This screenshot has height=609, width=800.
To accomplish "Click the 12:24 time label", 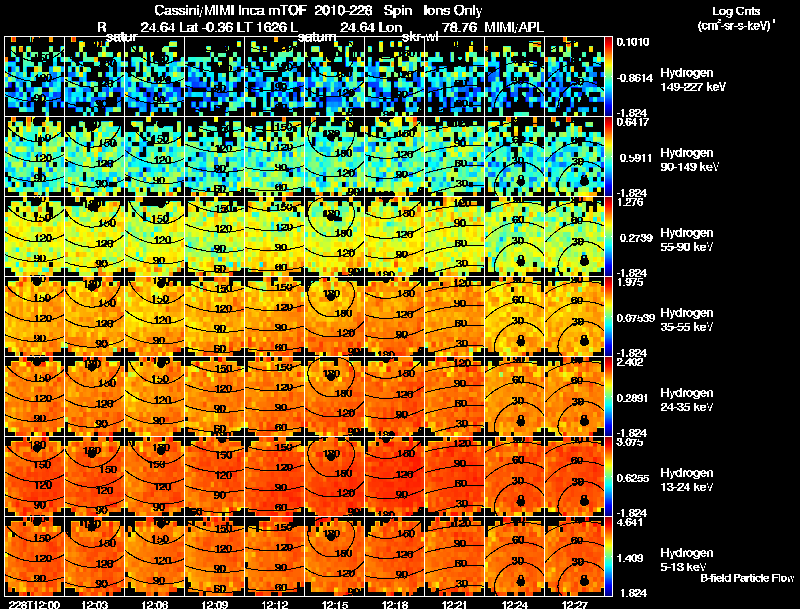I will [x=515, y=605].
